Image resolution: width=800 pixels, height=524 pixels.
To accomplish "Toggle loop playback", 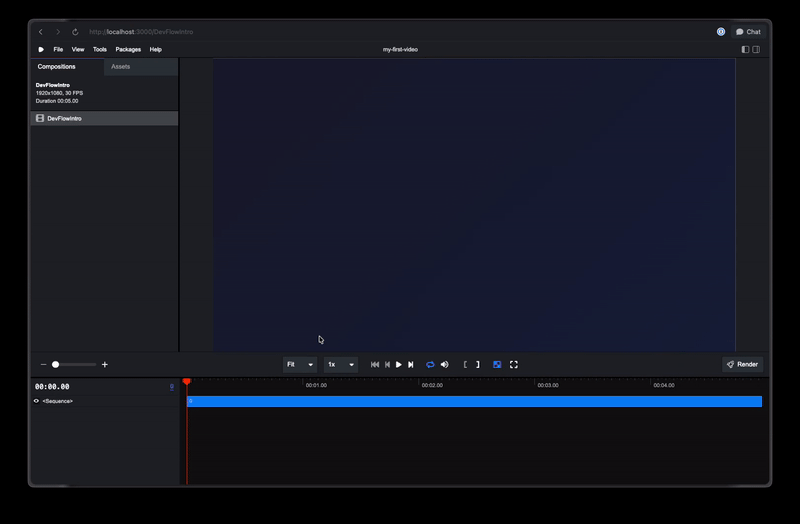I will (x=430, y=364).
